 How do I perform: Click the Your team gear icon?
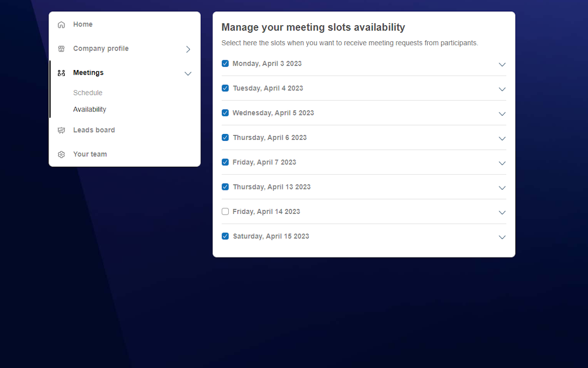coord(61,154)
